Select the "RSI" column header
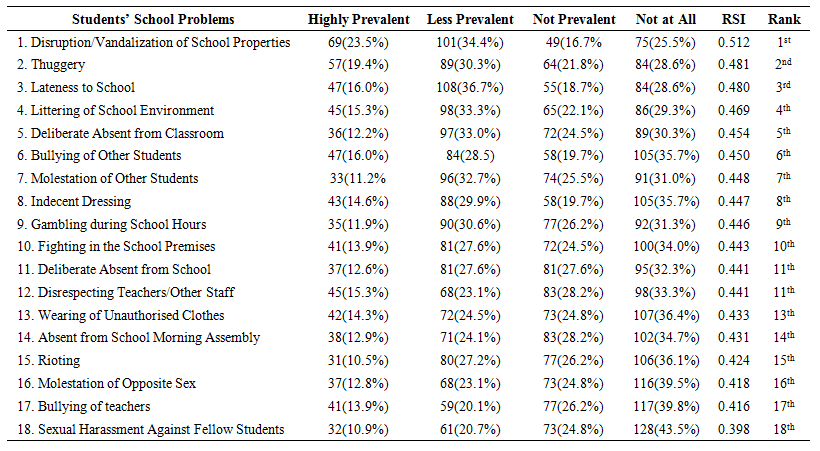The height and width of the screenshot is (451, 820). pyautogui.click(x=733, y=19)
